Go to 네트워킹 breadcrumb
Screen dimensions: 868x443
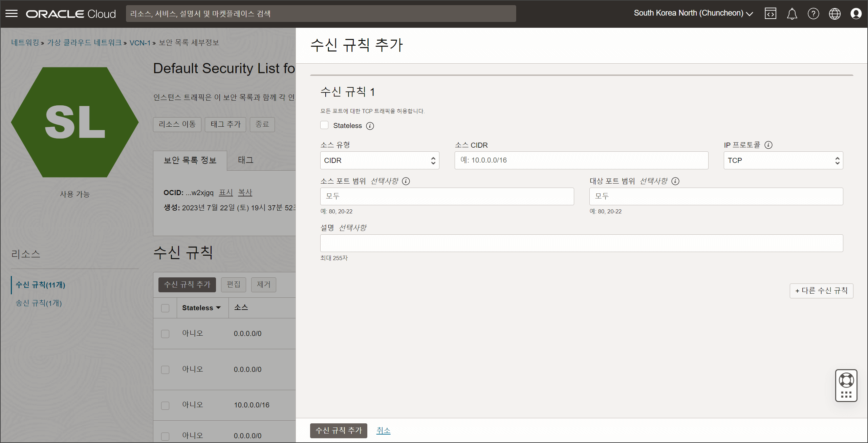point(25,43)
